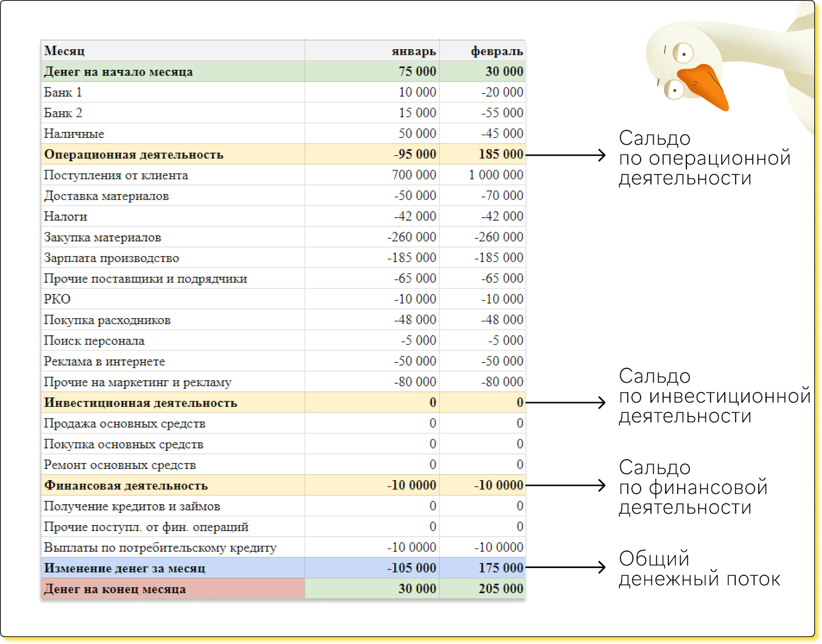Click the arrow next to investment activity row

coord(565,403)
